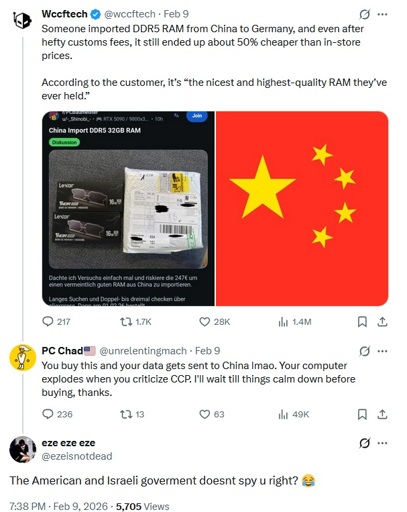
Task: Bookmark the Wccftech tweet
Action: coord(362,322)
